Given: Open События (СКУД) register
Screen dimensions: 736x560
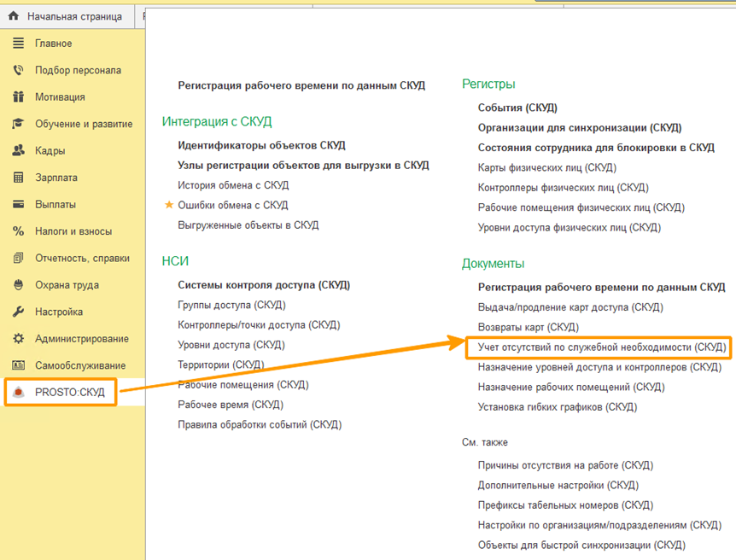Looking at the screenshot, I should click(517, 108).
